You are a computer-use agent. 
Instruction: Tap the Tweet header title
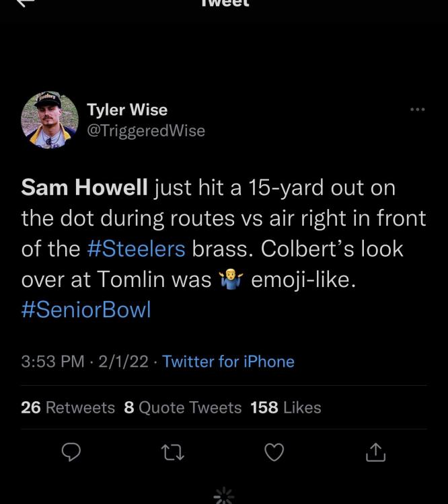tap(225, 3)
